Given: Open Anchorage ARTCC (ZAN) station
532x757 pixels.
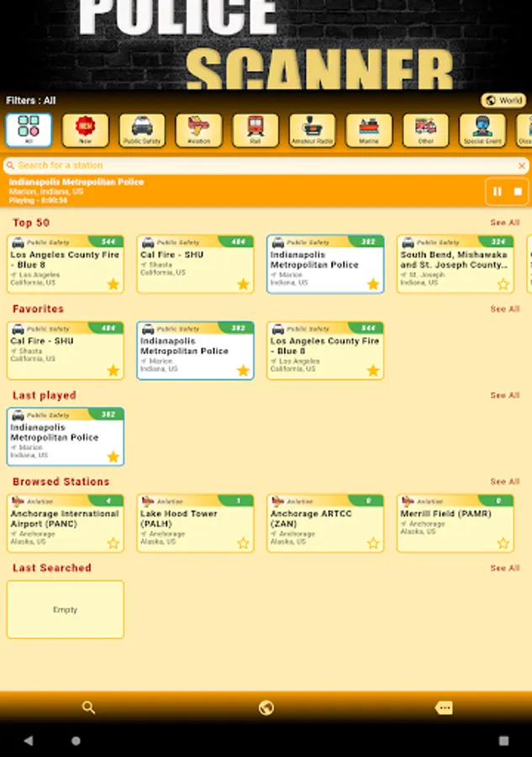Looking at the screenshot, I should click(325, 523).
